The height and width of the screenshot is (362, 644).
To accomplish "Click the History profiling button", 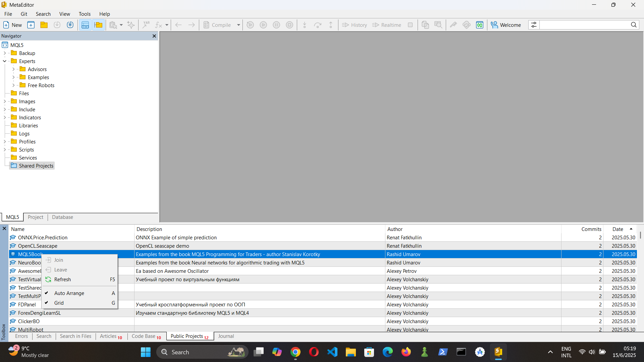I will coord(355,25).
